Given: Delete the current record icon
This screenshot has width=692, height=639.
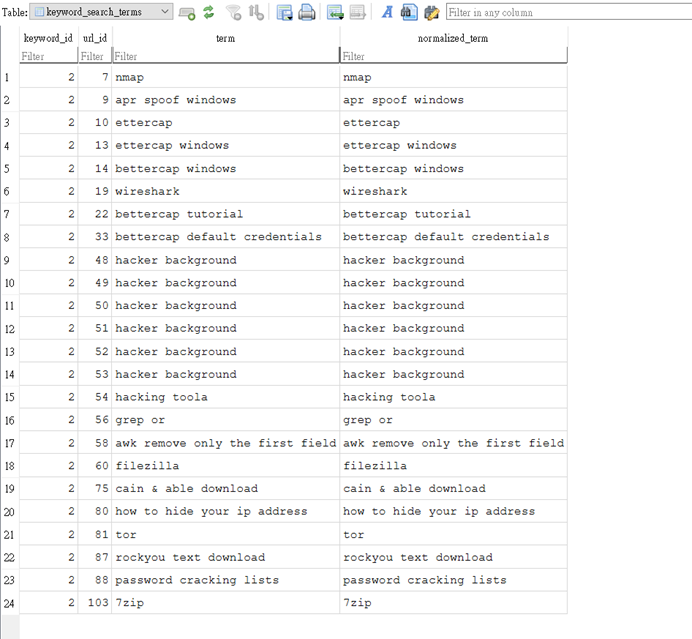Looking at the screenshot, I should click(x=357, y=12).
